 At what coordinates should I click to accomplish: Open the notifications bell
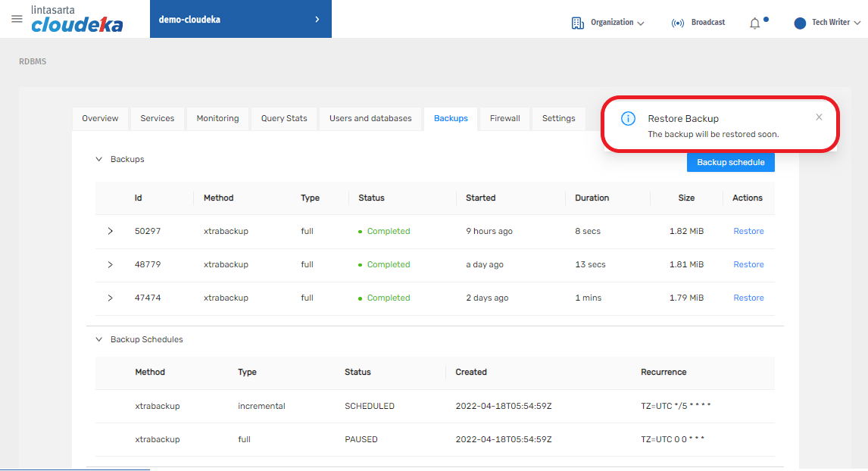[x=754, y=23]
